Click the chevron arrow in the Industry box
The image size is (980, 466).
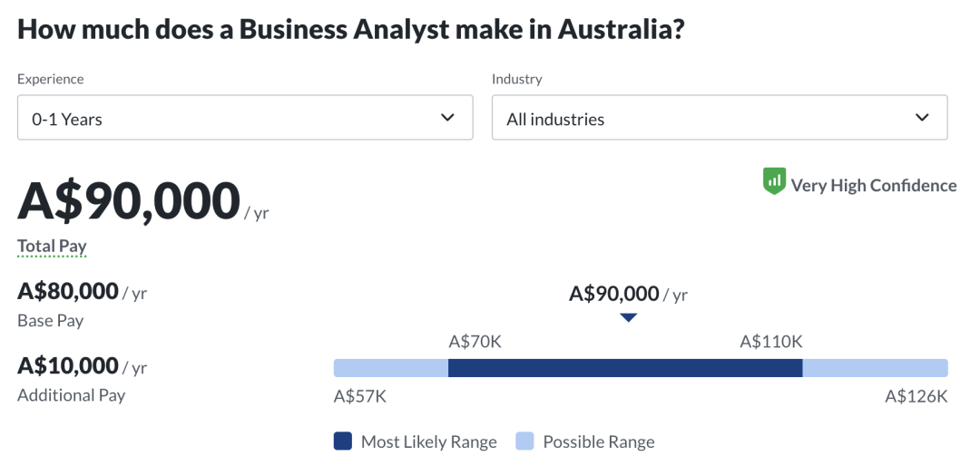(922, 118)
